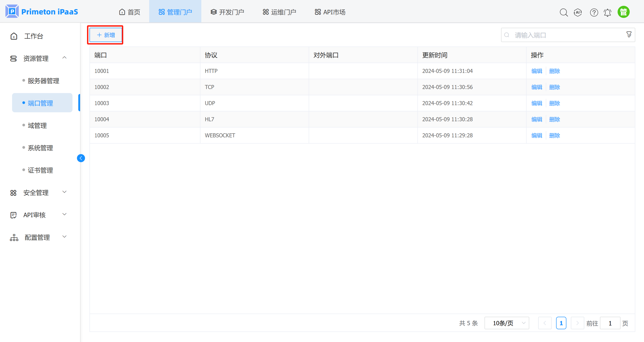Open the API市场 menu
This screenshot has width=644, height=342.
(x=329, y=11)
